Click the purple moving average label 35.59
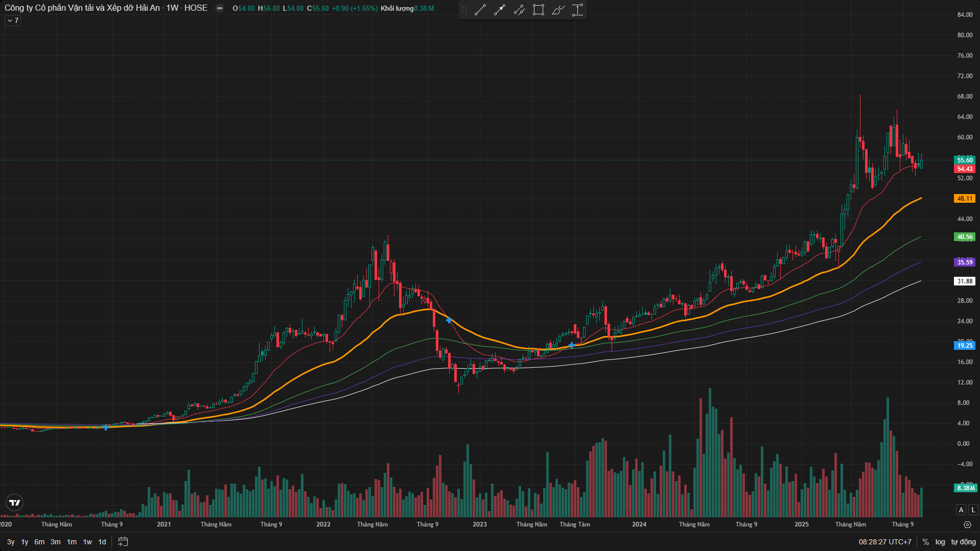980x551 pixels. pos(965,262)
